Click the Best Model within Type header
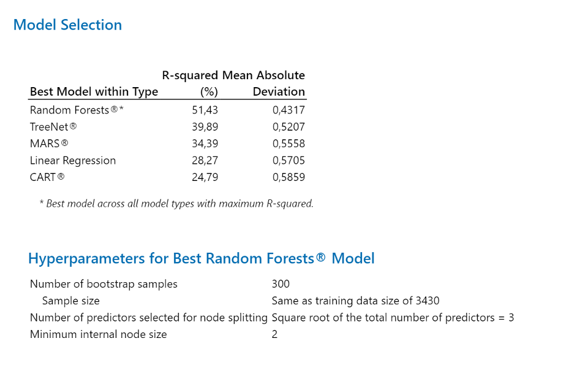Image resolution: width=588 pixels, height=368 pixels. 94,91
